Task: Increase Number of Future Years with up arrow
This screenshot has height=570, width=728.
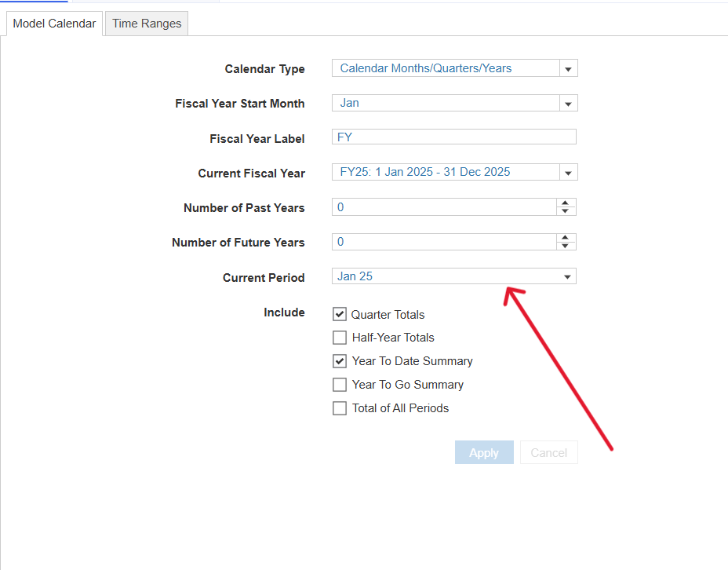Action: pyautogui.click(x=566, y=238)
